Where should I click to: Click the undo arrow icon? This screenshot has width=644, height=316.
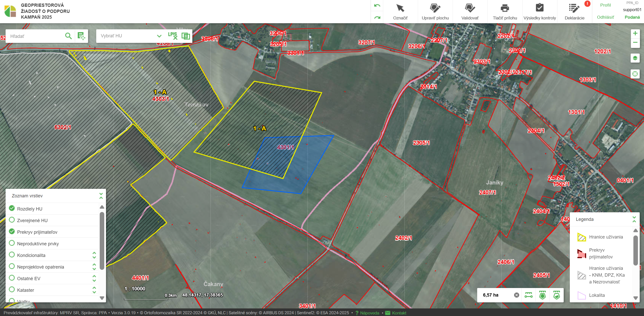(377, 6)
